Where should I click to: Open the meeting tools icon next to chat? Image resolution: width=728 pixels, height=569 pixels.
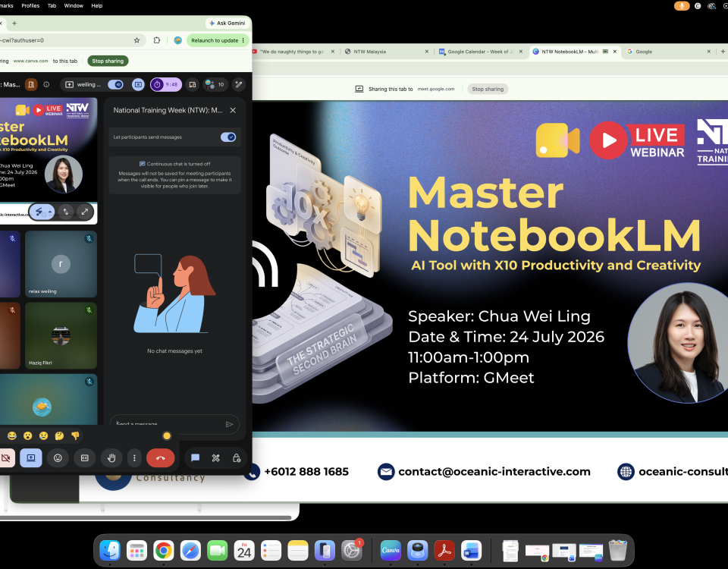click(216, 458)
